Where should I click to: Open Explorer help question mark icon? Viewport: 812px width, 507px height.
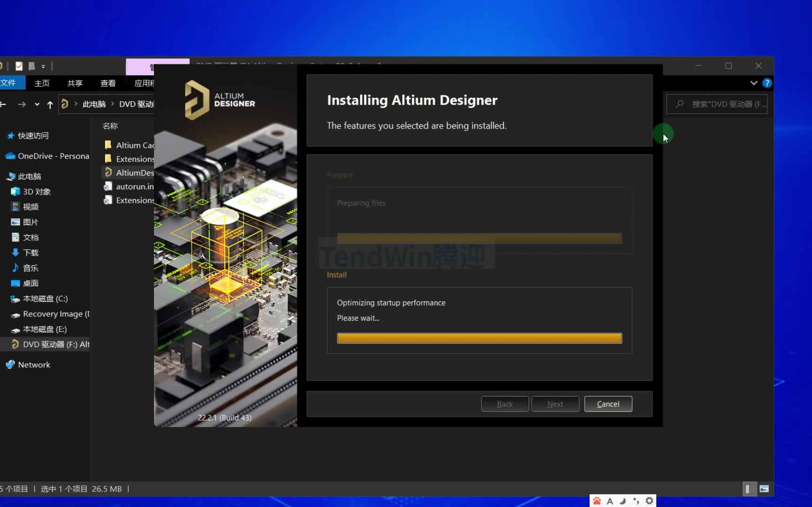pos(767,83)
